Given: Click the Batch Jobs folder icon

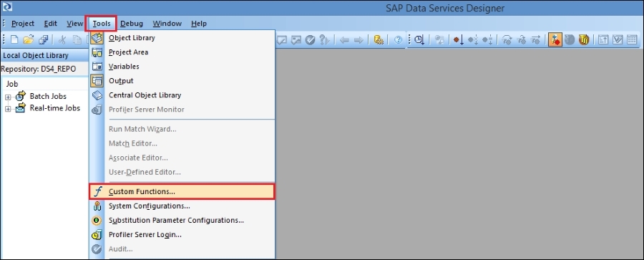Looking at the screenshot, I should pos(21,96).
